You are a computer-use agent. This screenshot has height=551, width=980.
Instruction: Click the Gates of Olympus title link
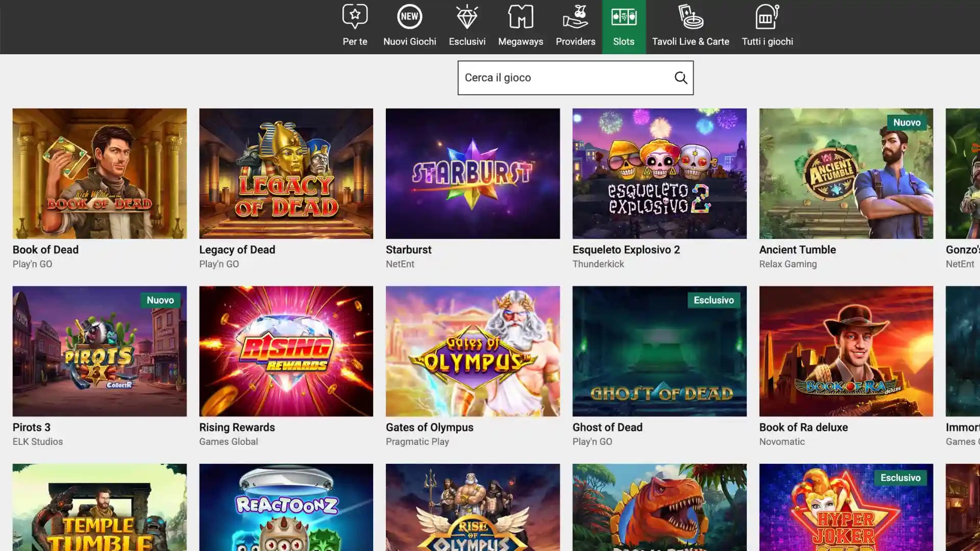(429, 427)
